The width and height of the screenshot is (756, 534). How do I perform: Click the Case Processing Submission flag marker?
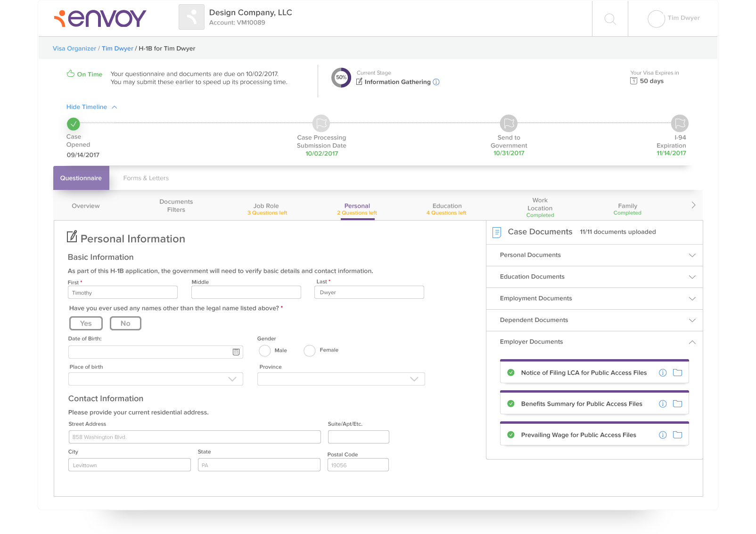click(x=321, y=123)
